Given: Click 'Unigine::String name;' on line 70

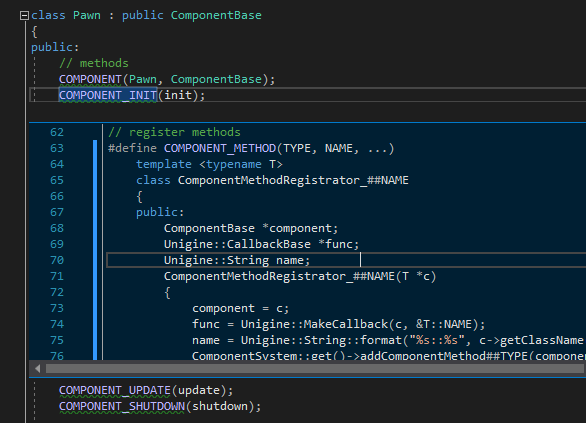Looking at the screenshot, I should coord(237,260).
